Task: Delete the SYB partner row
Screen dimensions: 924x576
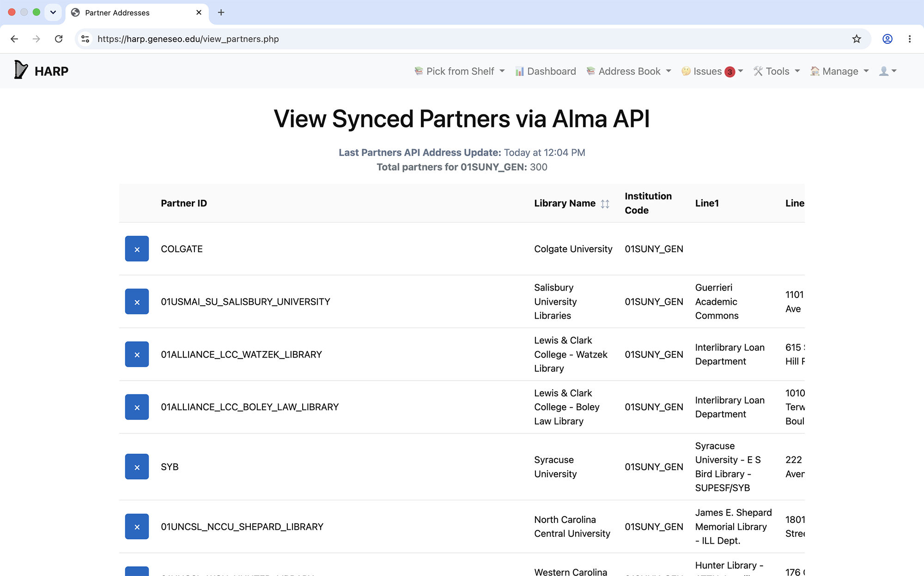Action: pos(137,467)
